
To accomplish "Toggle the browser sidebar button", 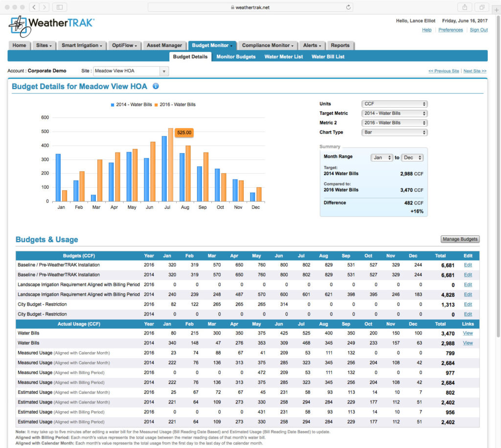I will point(59,7).
